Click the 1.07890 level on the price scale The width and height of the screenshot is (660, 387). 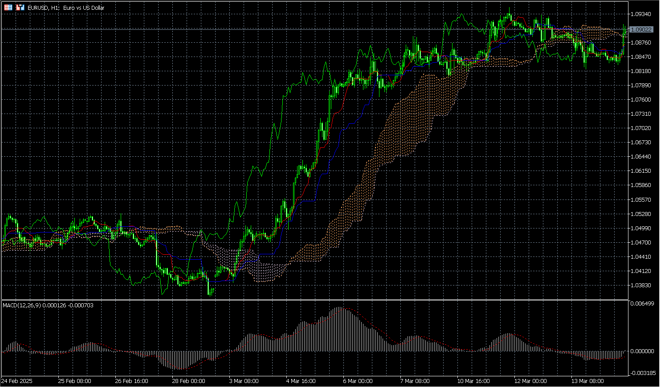point(640,85)
